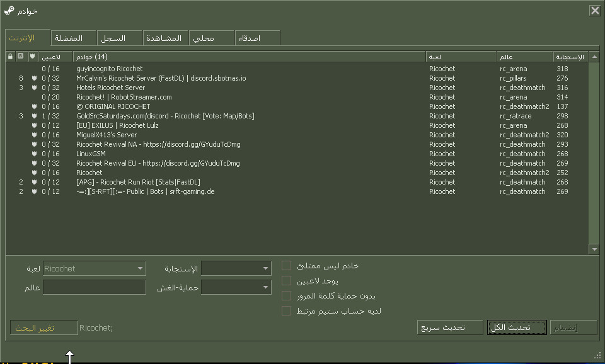Enable بدون حماية كلمة المرور filtering
The width and height of the screenshot is (605, 364).
(x=285, y=295)
